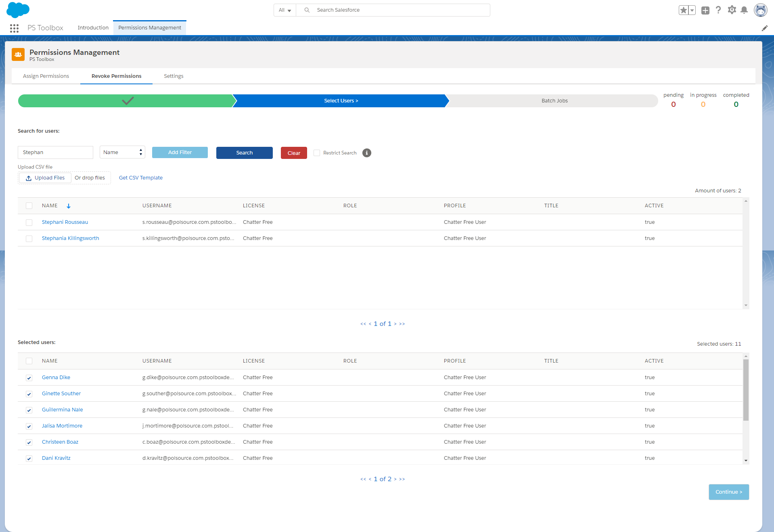Go to the Batch Jobs step
Viewport: 774px width, 532px height.
tap(554, 101)
